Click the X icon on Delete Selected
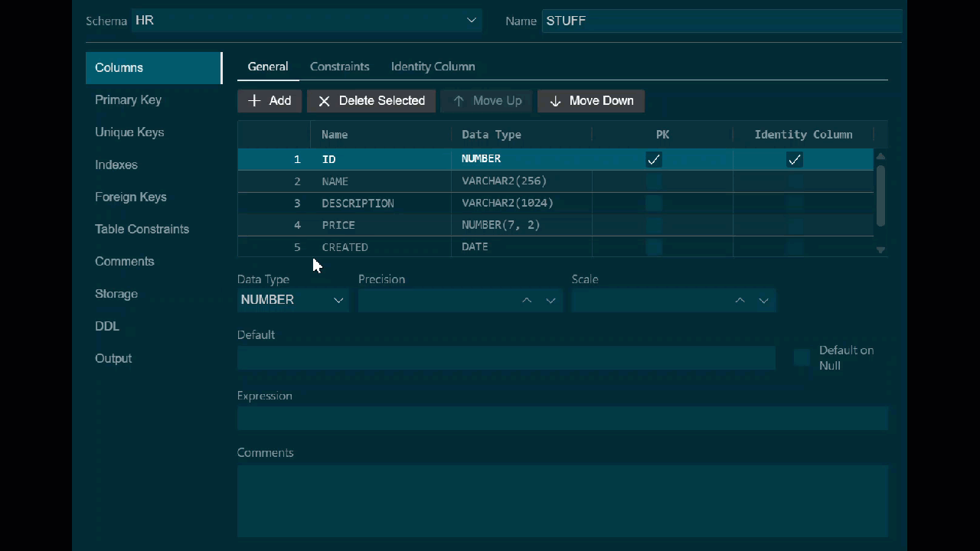Image resolution: width=980 pixels, height=551 pixels. (324, 101)
